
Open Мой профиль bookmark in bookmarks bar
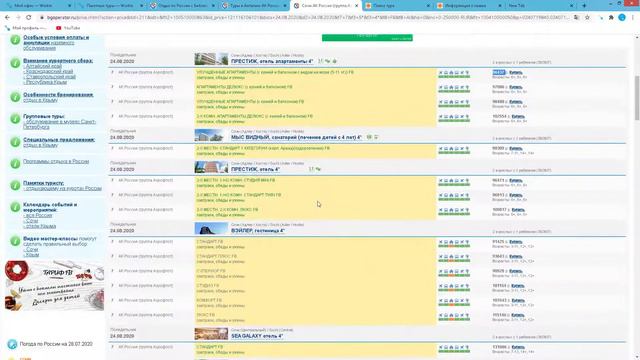click(x=27, y=28)
